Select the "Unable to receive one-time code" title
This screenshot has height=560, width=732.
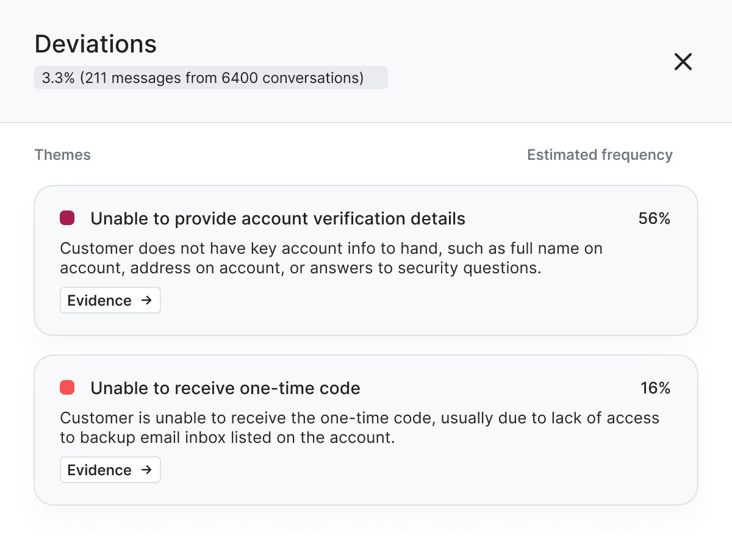tap(225, 388)
